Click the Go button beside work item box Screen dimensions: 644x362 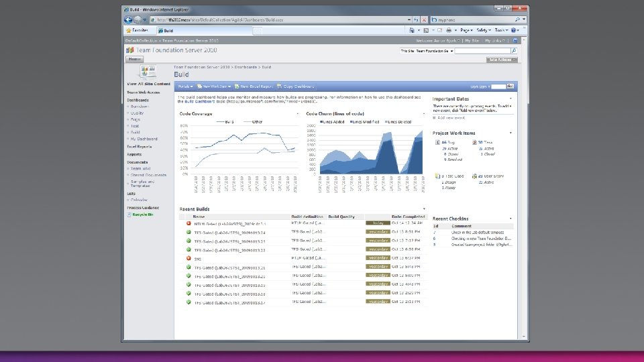[x=510, y=86]
